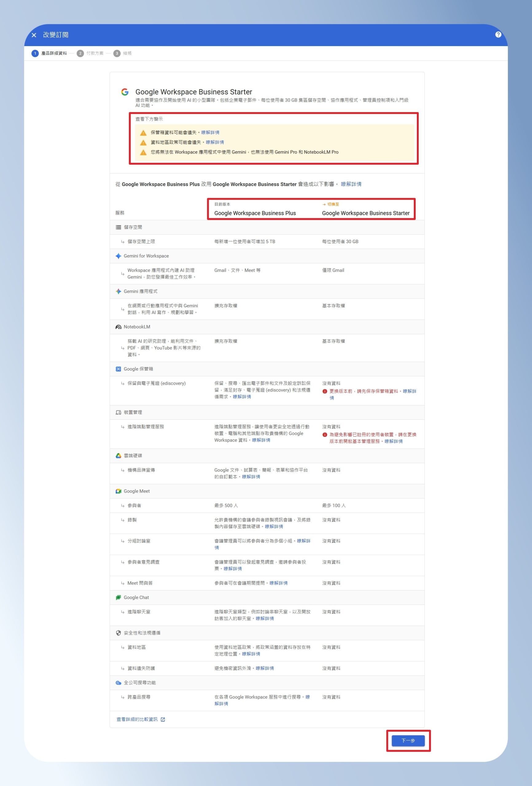Click Google Workspace Business Starter column header

click(x=366, y=213)
